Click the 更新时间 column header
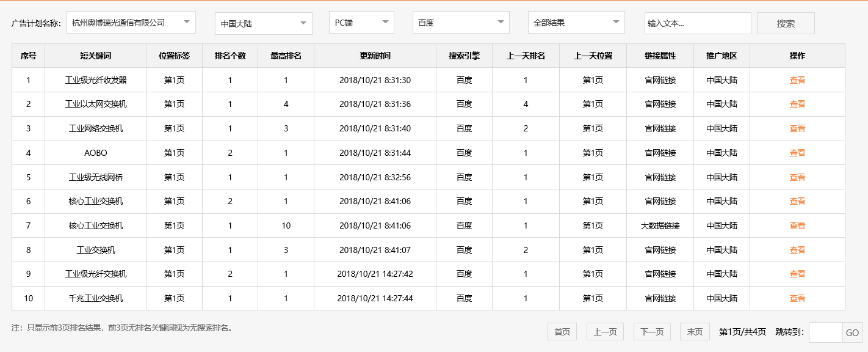This screenshot has height=352, width=868. point(374,55)
